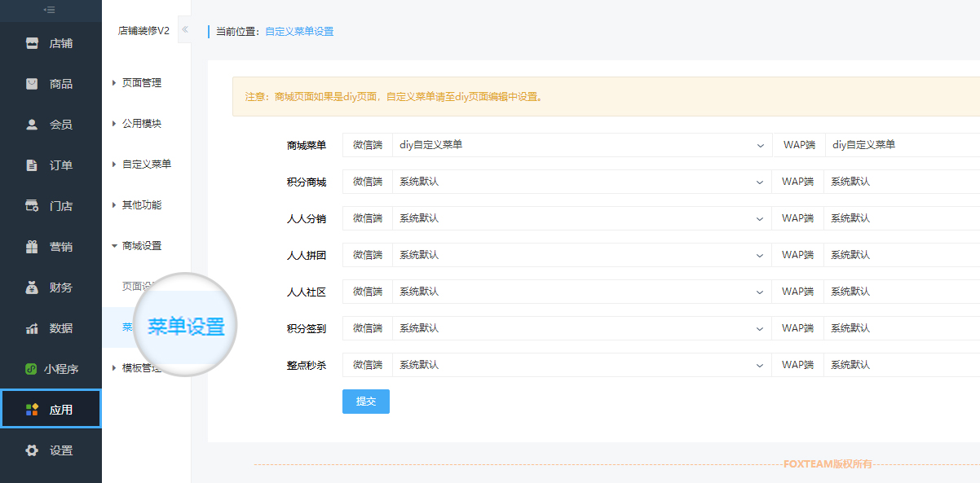This screenshot has height=483, width=980.
Task: Open the 会员 member management icon
Action: tap(51, 124)
